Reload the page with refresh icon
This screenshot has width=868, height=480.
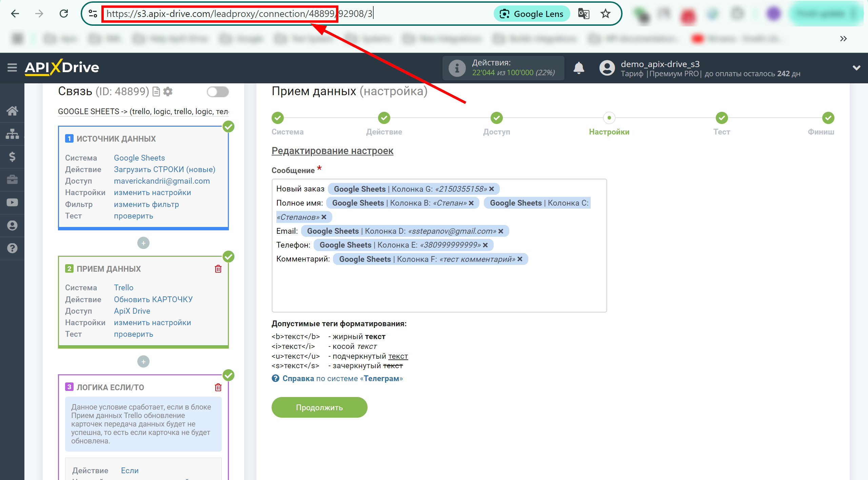click(64, 14)
